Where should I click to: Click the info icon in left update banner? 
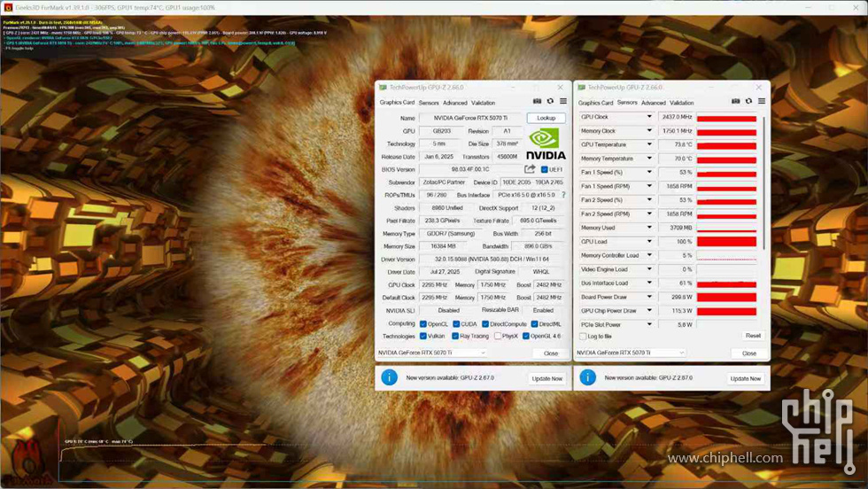point(389,377)
